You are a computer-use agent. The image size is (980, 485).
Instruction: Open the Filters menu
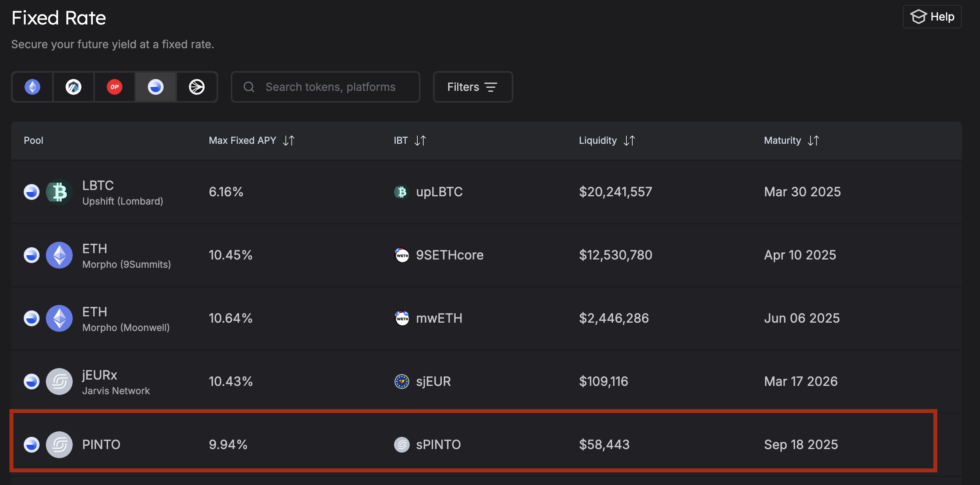tap(473, 87)
